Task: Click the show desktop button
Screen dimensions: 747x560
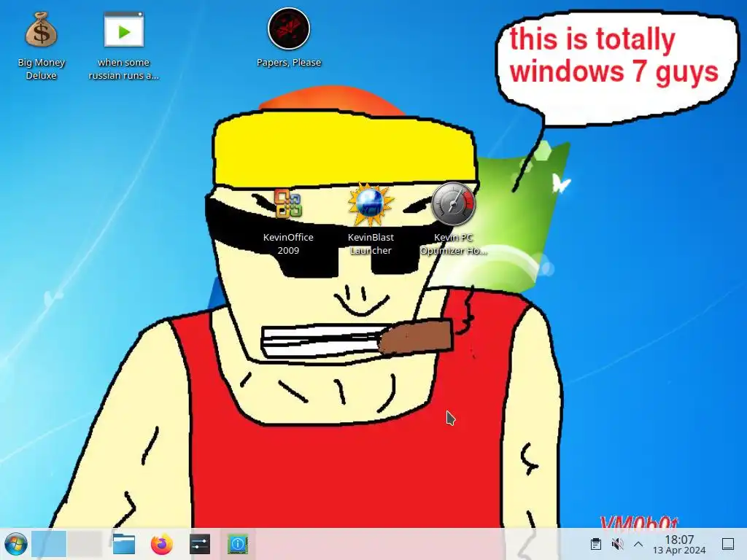Action: 728,544
